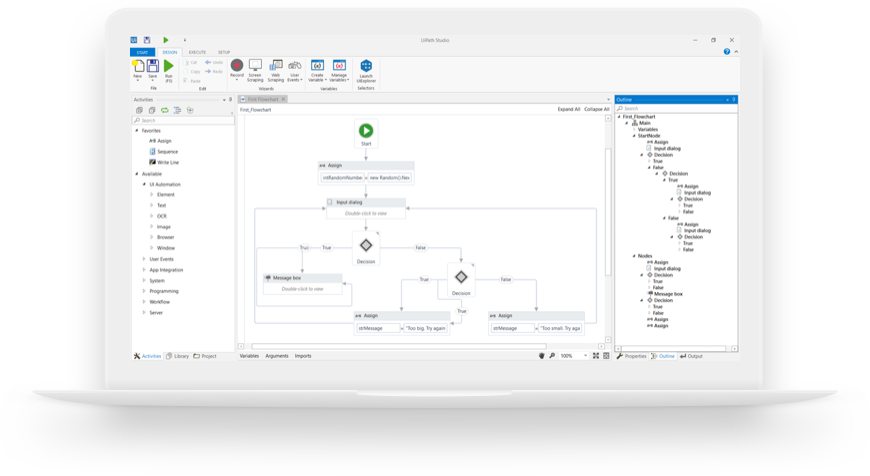Viewport: 870px width, 476px height.
Task: Click Manage Variables icon
Action: (x=339, y=70)
